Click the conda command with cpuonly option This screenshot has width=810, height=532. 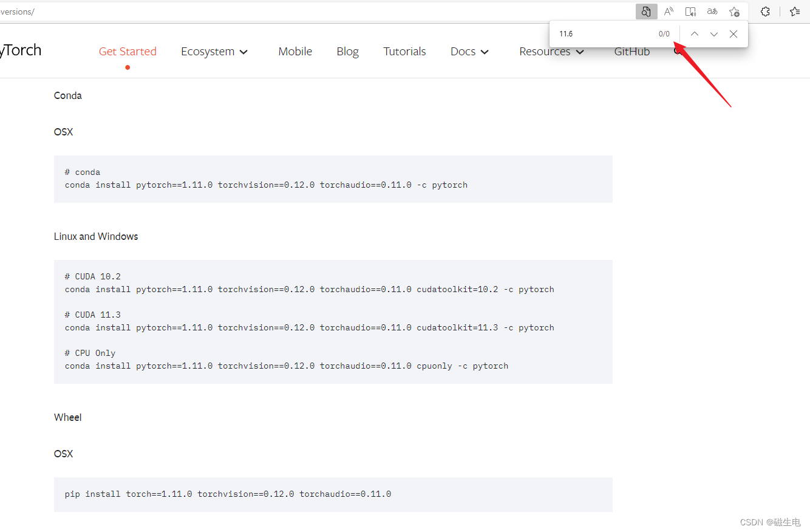click(x=287, y=366)
